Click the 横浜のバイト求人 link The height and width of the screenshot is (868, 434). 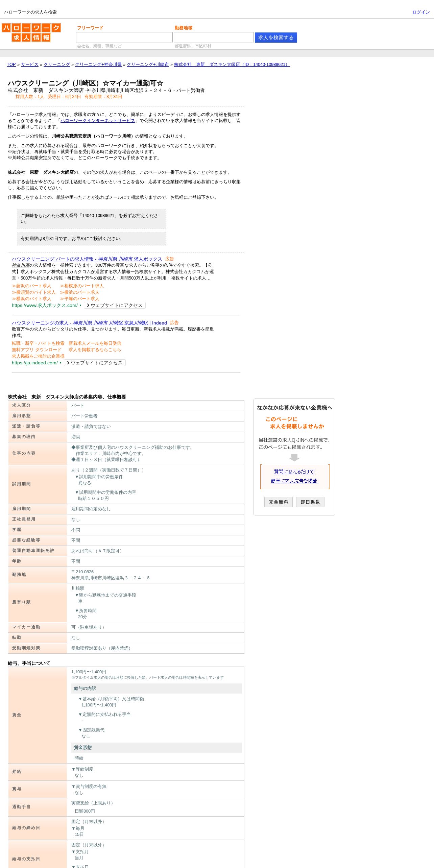point(31,299)
